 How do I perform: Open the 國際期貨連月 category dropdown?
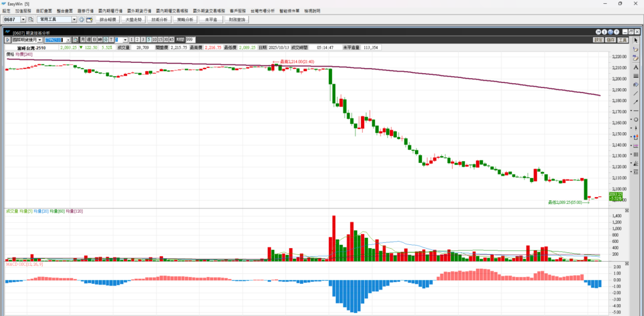(x=40, y=40)
